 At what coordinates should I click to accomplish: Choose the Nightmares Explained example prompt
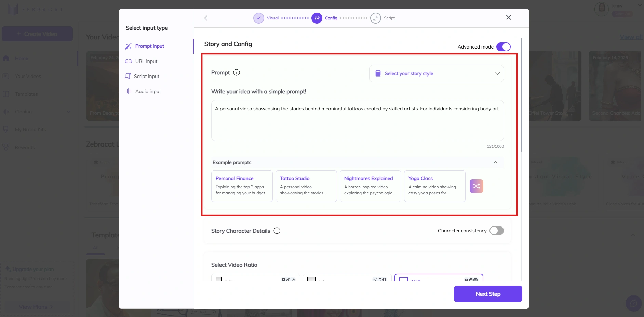pyautogui.click(x=371, y=186)
